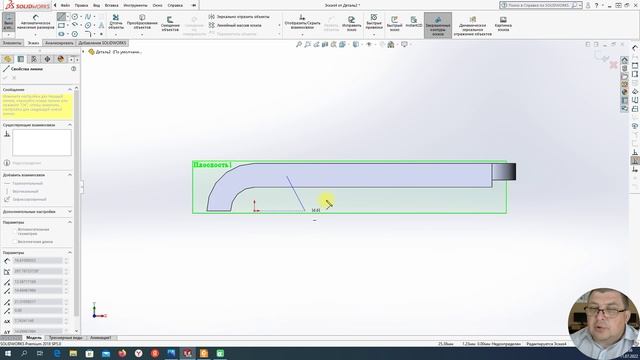This screenshot has height=360, width=640.
Task: Open the Quick Snaps dropdown arrow
Action: (374, 35)
